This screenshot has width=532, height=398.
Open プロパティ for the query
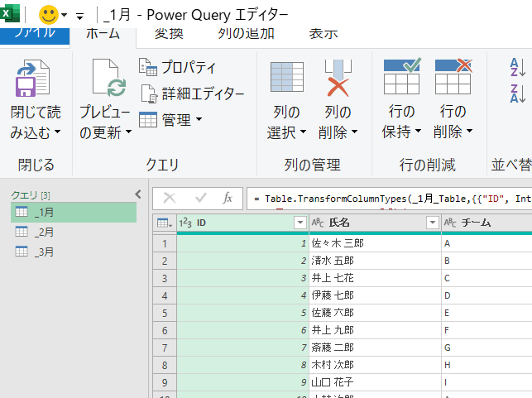coord(177,67)
